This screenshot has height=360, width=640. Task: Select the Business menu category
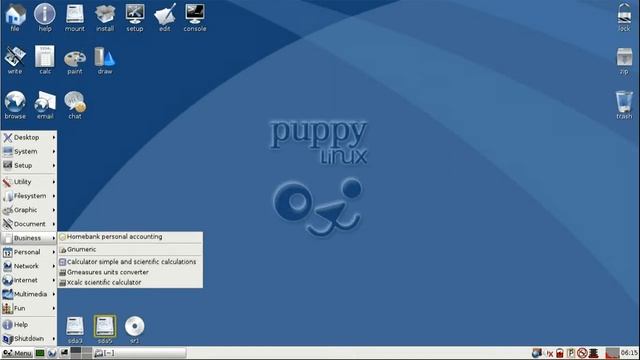click(x=29, y=238)
